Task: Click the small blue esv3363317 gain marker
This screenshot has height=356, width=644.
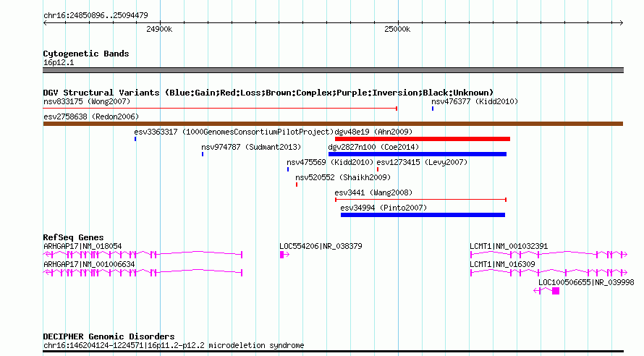Action: point(135,139)
